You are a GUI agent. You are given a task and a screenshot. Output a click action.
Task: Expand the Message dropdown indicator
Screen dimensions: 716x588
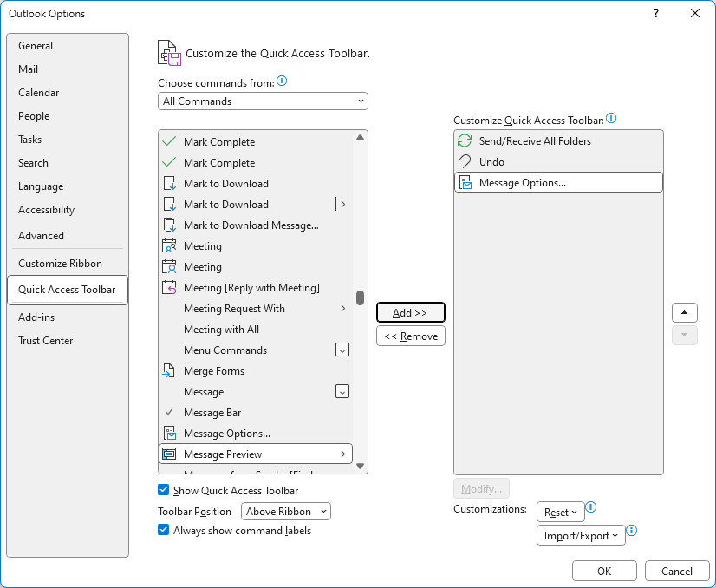tap(342, 391)
